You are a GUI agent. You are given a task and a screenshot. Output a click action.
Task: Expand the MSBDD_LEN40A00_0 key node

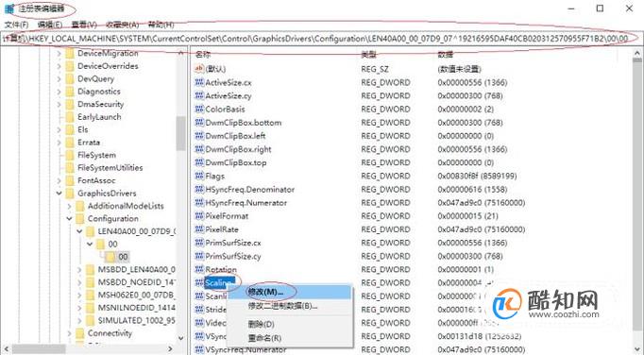[79, 269]
